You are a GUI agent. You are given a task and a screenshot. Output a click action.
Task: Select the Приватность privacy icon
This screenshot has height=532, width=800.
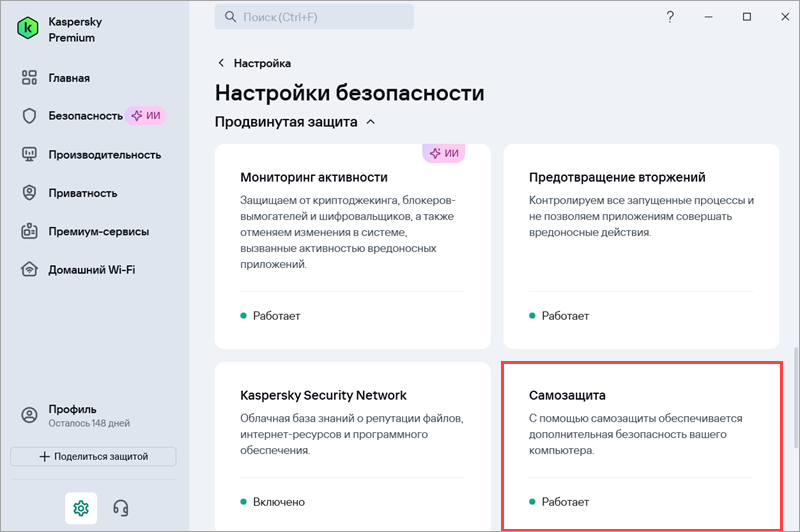[x=29, y=193]
